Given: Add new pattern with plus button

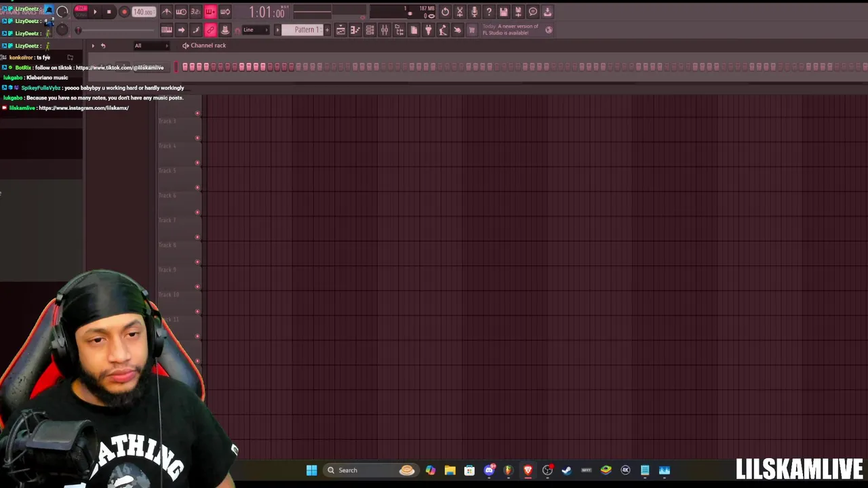Looking at the screenshot, I should tap(328, 30).
